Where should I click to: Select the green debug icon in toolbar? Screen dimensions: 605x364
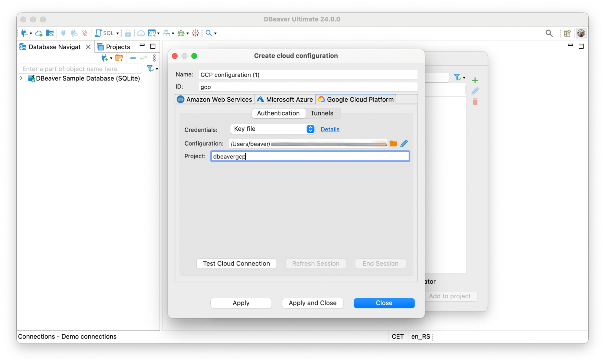(181, 33)
